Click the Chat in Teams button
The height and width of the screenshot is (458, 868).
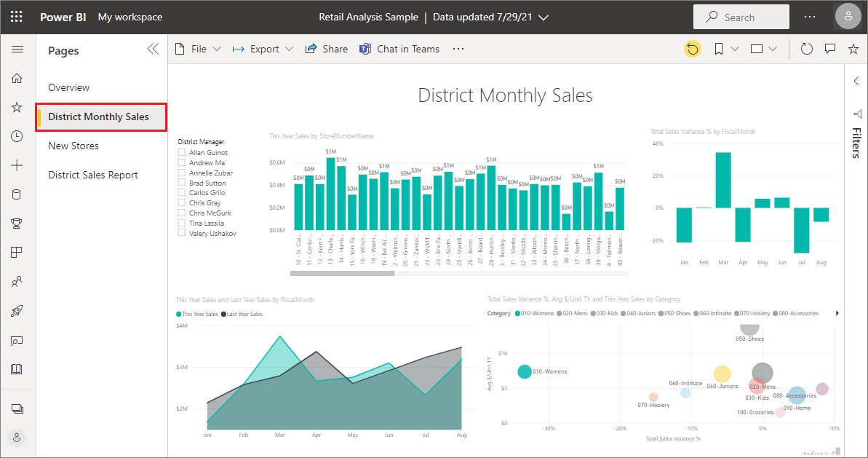click(400, 49)
